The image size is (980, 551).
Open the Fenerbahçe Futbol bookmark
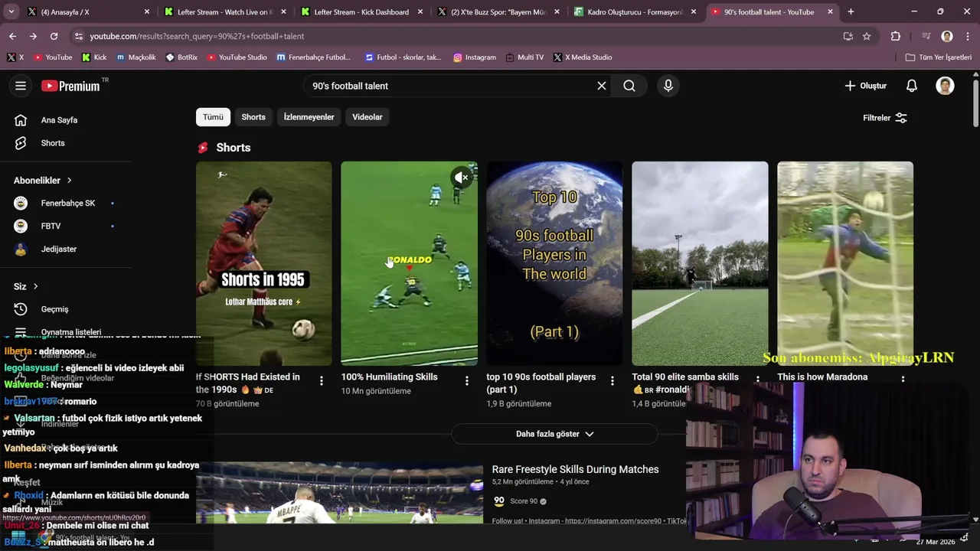point(313,57)
